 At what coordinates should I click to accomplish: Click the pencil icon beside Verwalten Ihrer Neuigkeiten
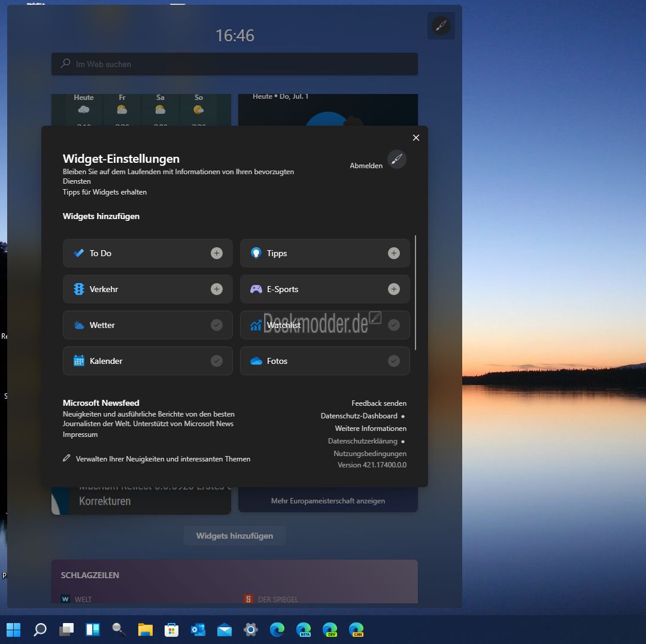pyautogui.click(x=66, y=458)
